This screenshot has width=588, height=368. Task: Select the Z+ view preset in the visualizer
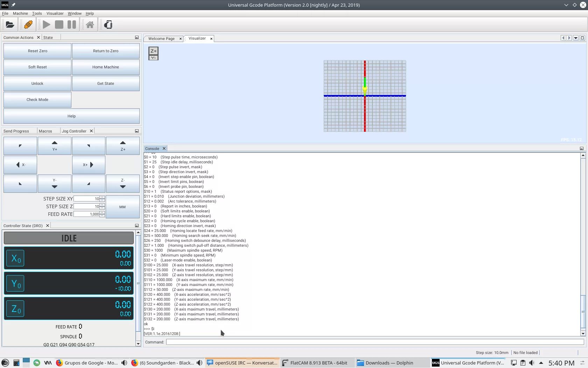point(153,51)
